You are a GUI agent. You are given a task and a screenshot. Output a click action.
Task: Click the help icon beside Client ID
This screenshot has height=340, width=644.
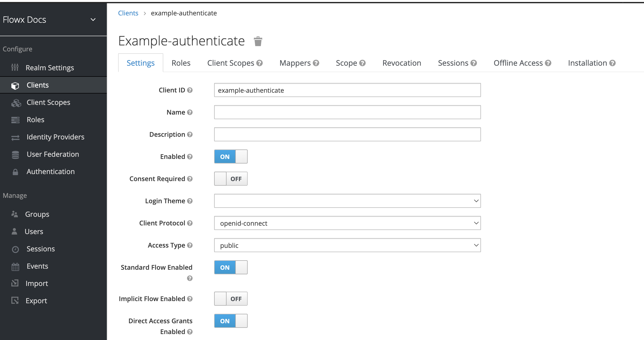pyautogui.click(x=190, y=90)
